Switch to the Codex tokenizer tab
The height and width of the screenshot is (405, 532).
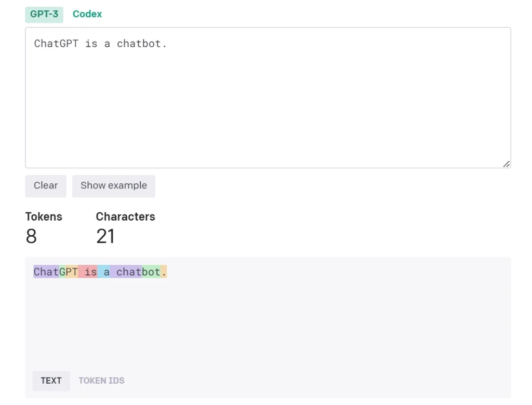click(87, 14)
